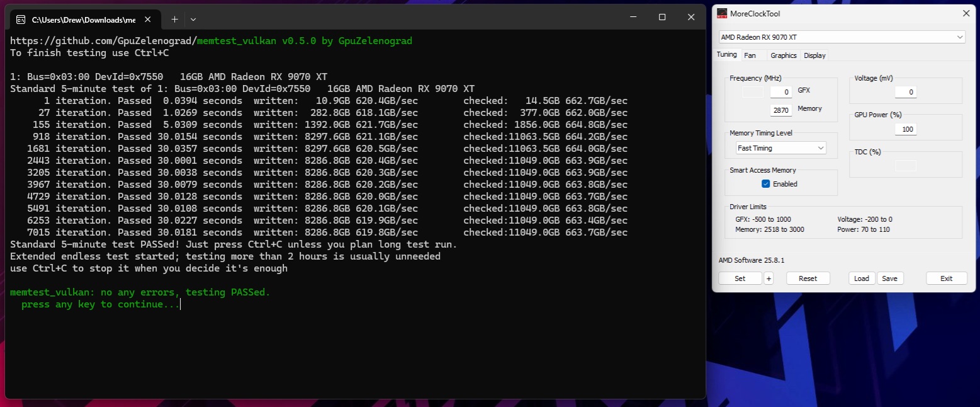Switch to the Graphics tab
Viewport: 980px width, 407px height.
pos(784,55)
